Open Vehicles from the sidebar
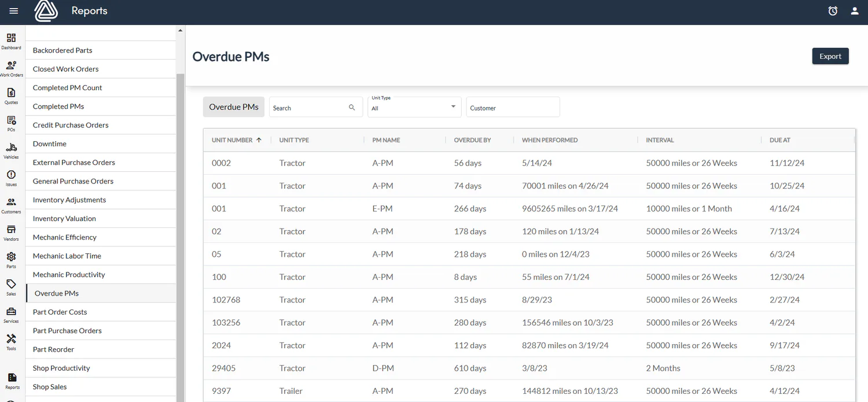868x402 pixels. click(x=11, y=150)
